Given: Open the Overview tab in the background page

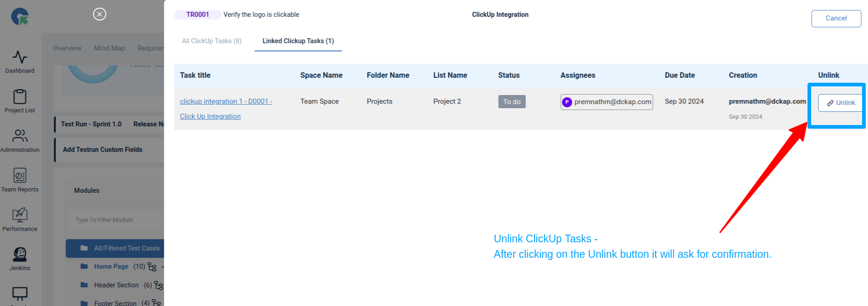Looking at the screenshot, I should coord(67,48).
